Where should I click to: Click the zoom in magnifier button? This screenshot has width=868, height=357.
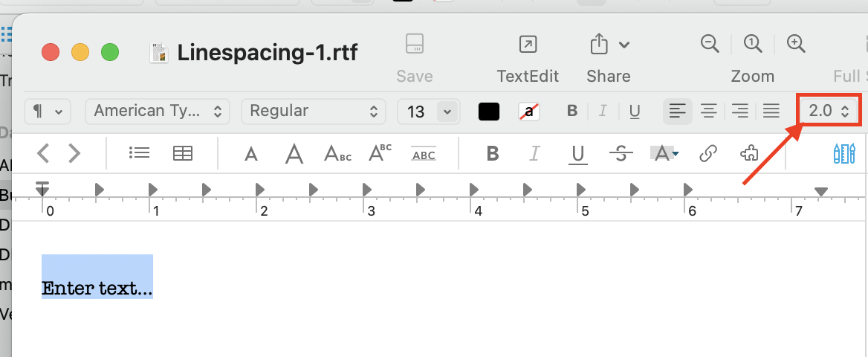(796, 43)
